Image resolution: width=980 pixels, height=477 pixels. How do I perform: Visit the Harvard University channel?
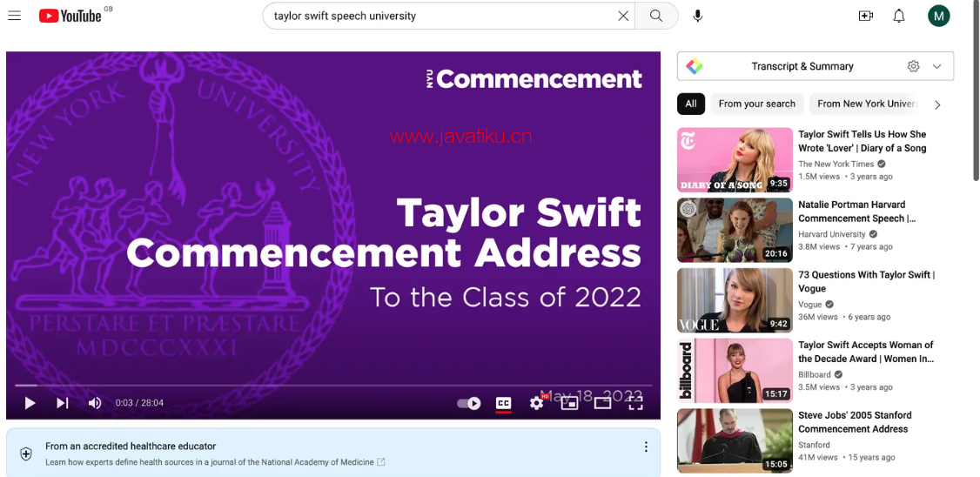(x=832, y=234)
